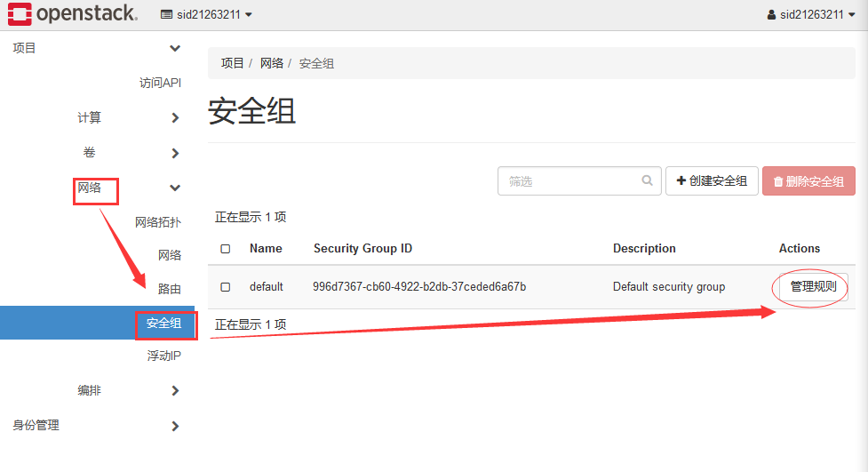Viewport: 868px width, 472px height.
Task: Click the trash icon on 删除安全组
Action: coord(777,181)
